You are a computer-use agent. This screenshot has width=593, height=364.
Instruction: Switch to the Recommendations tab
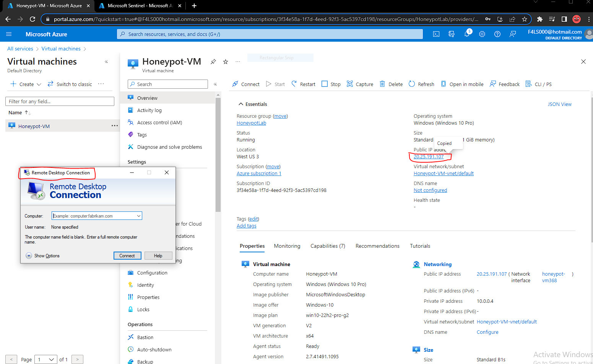click(x=377, y=246)
